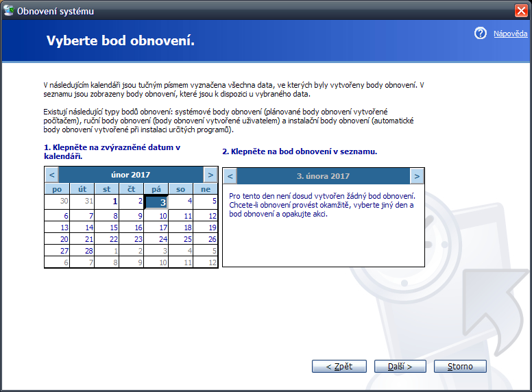Click the System Restore title bar icon
Viewport: 532px width, 392px height.
(x=9, y=10)
